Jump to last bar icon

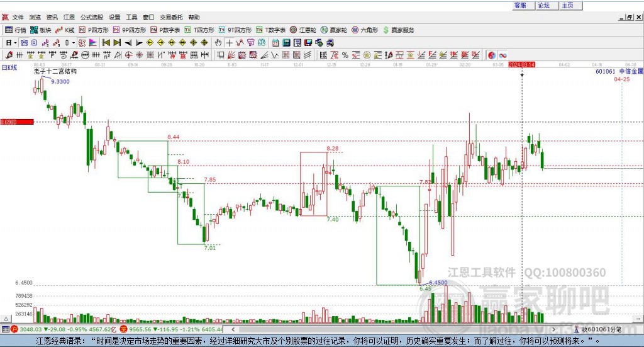pyautogui.click(x=117, y=43)
